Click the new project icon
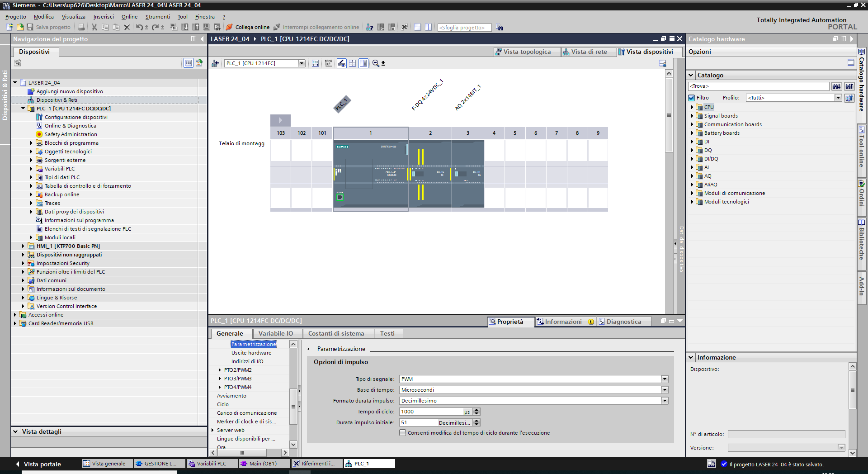868x474 pixels. click(9, 27)
